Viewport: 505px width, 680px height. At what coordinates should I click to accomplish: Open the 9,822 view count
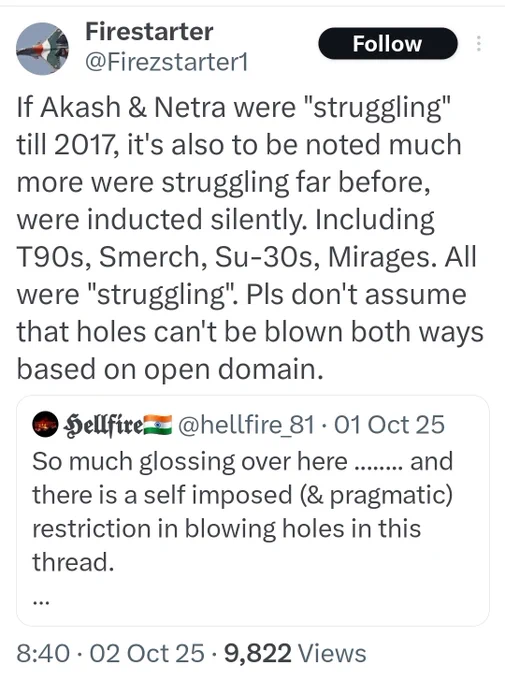[x=257, y=653]
